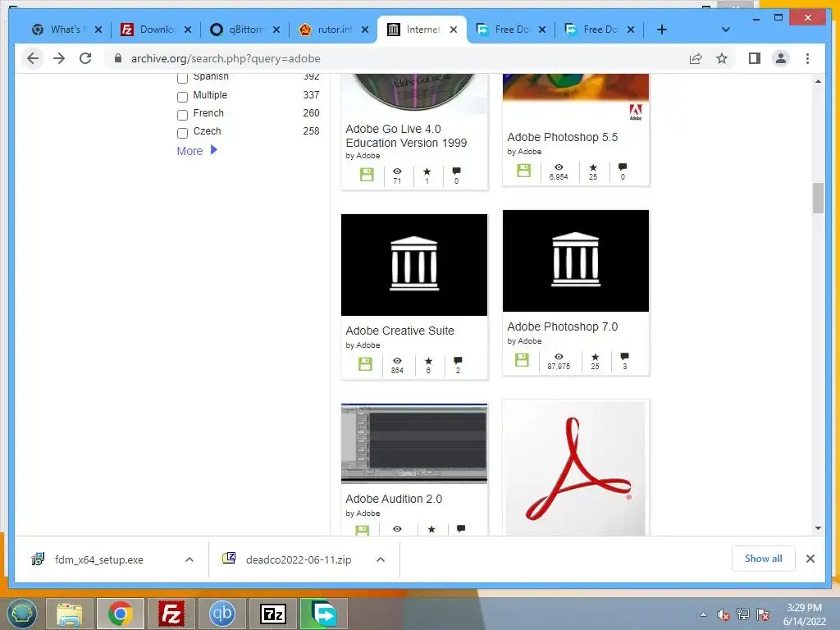Viewport: 840px width, 630px height.
Task: Open options for fdm_x64_setup.exe download
Action: tap(189, 559)
